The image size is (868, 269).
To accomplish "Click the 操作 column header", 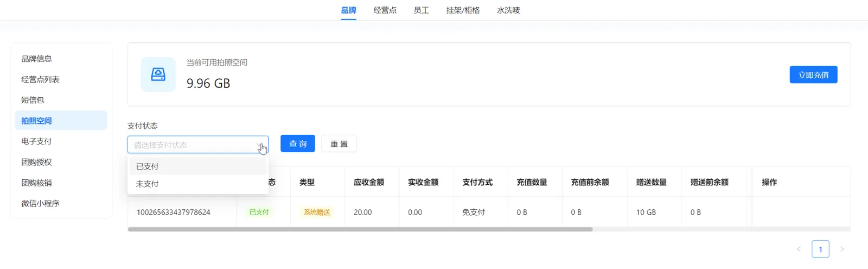I will (x=769, y=182).
